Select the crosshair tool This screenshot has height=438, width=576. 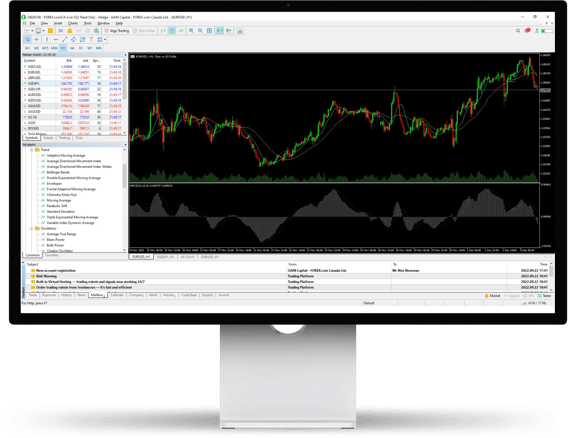tap(36, 39)
